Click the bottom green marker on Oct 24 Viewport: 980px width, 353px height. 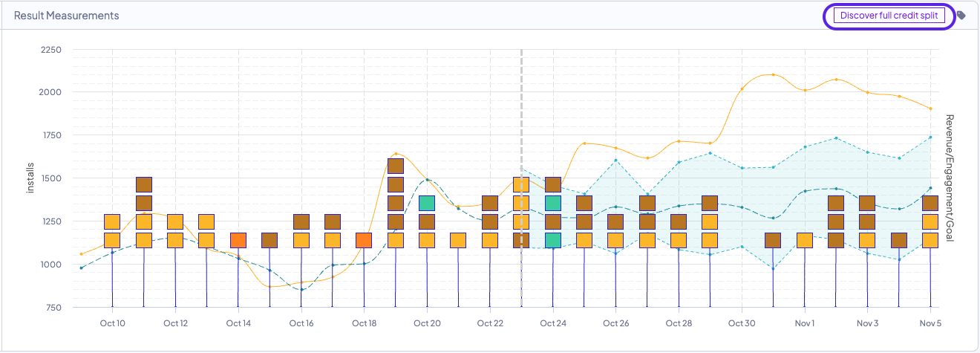pyautogui.click(x=552, y=240)
